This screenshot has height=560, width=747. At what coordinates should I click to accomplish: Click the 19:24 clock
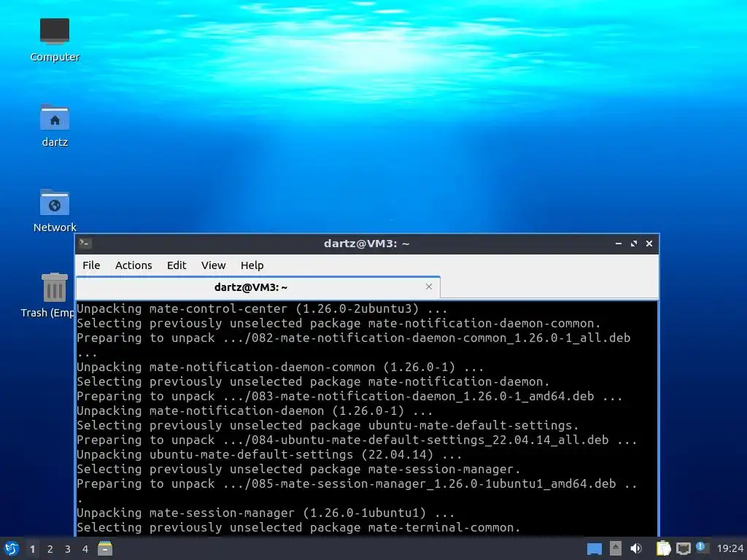click(729, 548)
